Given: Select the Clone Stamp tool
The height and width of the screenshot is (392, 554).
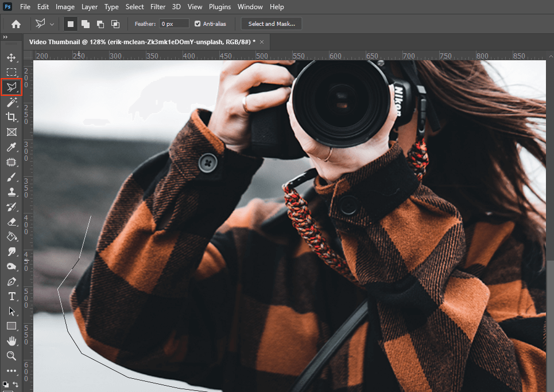Looking at the screenshot, I should (x=11, y=192).
